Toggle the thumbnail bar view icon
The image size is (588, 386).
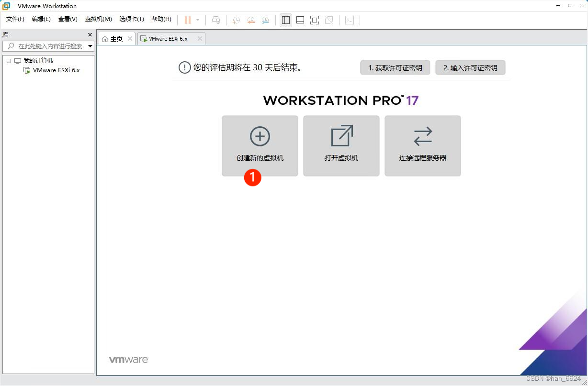[x=300, y=20]
